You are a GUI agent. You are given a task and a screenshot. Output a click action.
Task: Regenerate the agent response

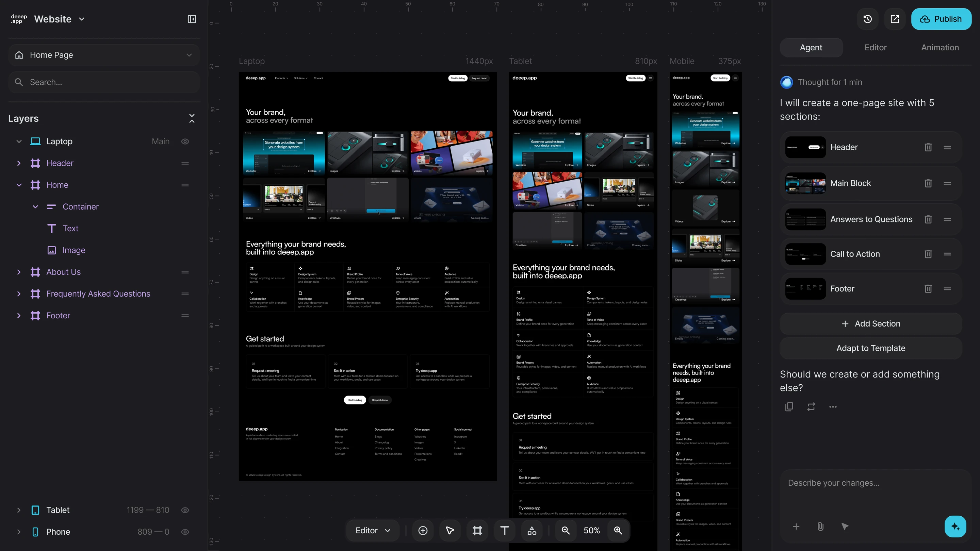pos(811,406)
